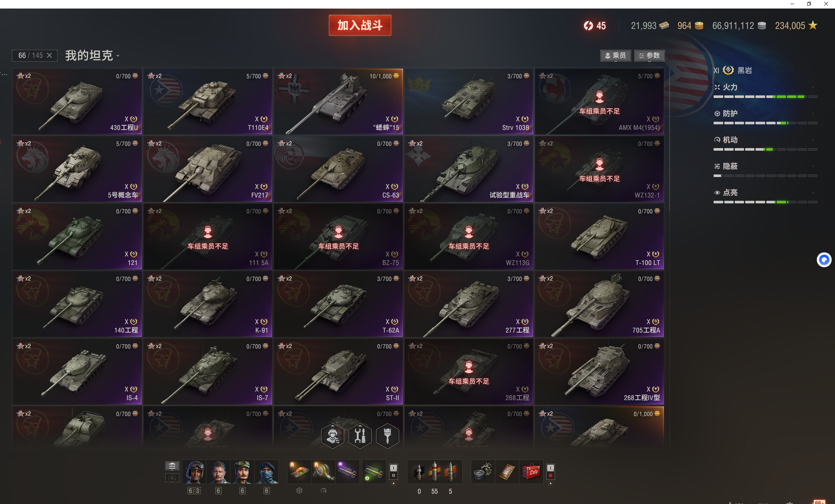This screenshot has height=504, width=835.
Task: Open the wrench equipment hexagon icon
Action: [360, 436]
